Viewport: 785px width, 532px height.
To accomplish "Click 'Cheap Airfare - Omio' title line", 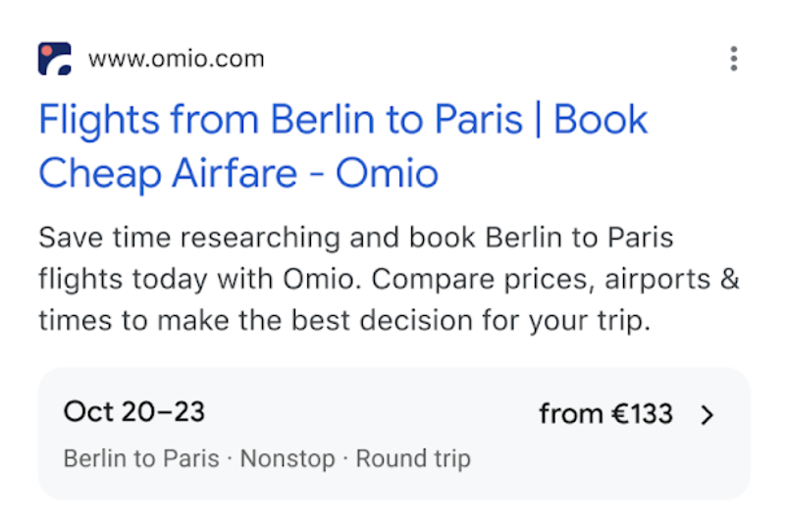I will pyautogui.click(x=237, y=174).
